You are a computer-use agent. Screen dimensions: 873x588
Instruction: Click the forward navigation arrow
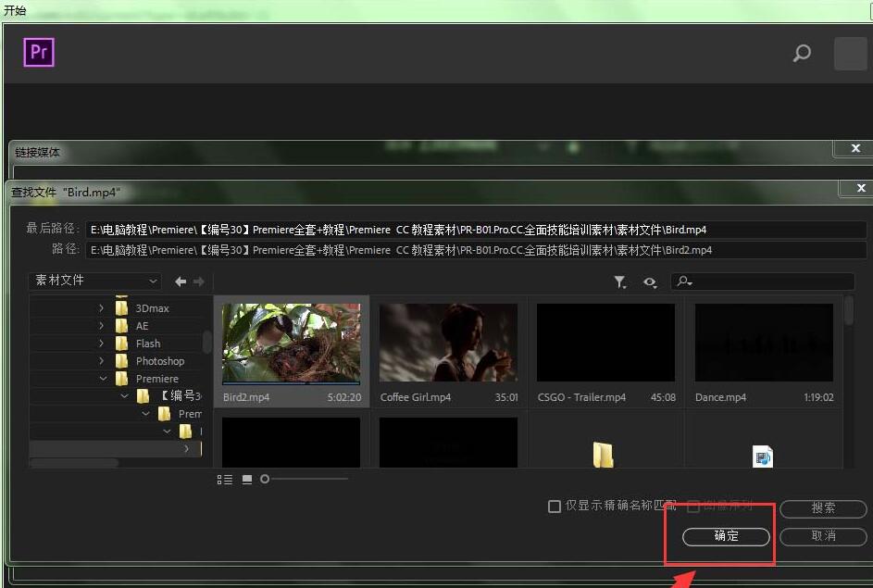(198, 281)
